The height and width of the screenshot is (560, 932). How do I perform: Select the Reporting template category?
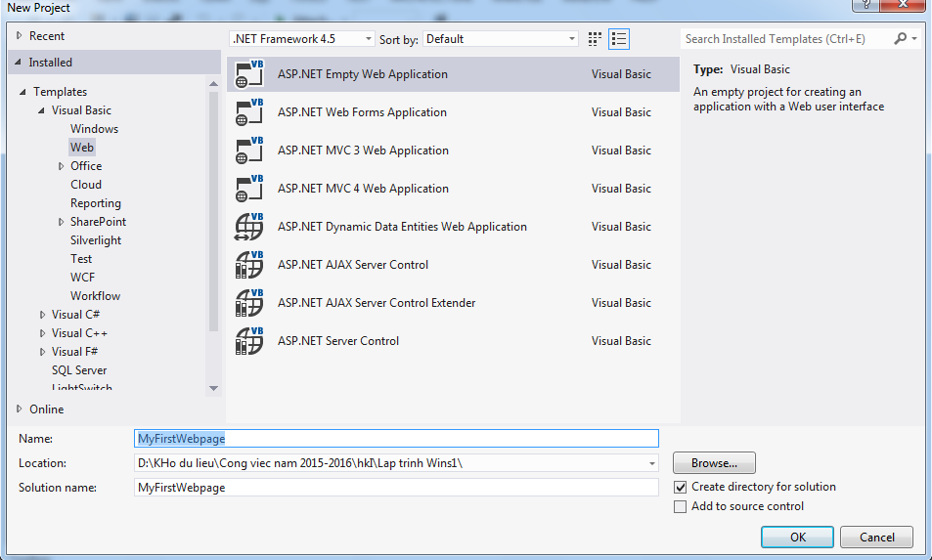pyautogui.click(x=95, y=203)
